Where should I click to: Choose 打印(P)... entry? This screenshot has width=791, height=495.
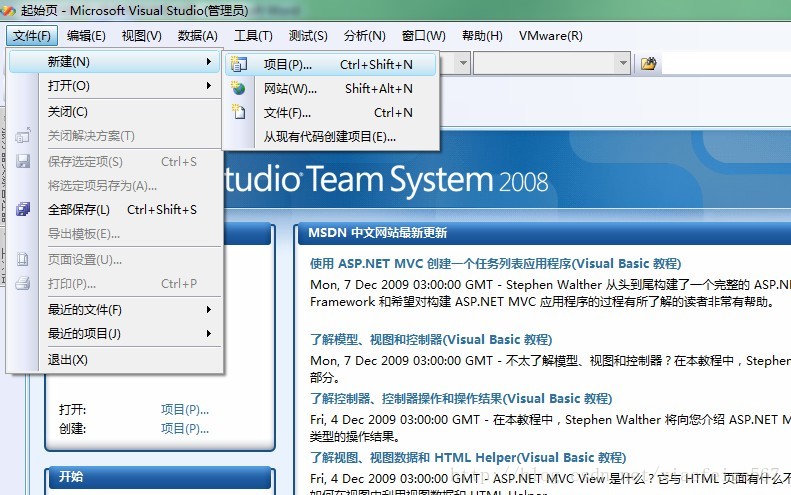point(115,284)
